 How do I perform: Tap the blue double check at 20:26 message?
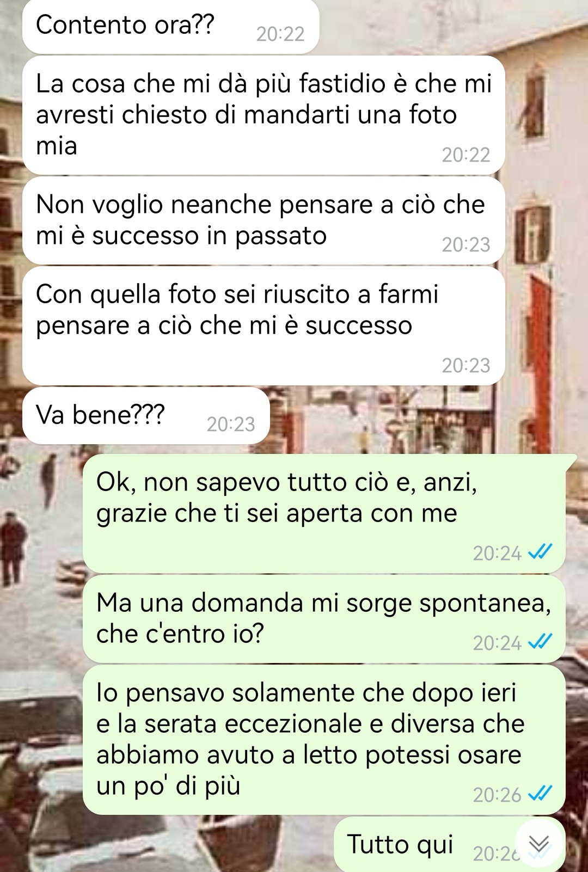click(541, 794)
